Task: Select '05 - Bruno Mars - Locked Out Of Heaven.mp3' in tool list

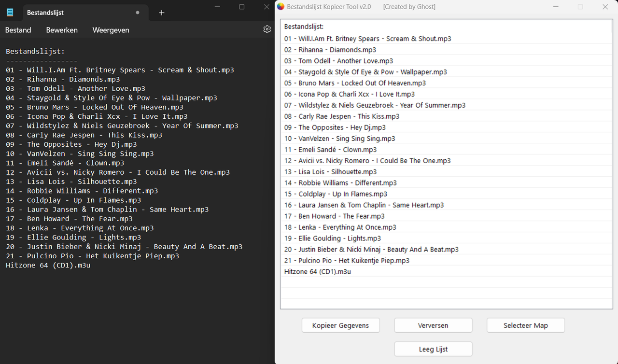Action: tap(447, 83)
